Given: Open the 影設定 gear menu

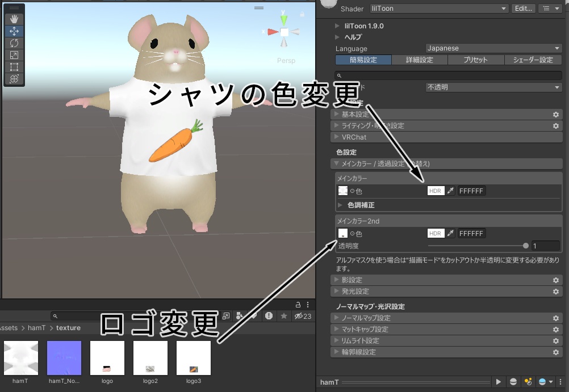Looking at the screenshot, I should pyautogui.click(x=555, y=280).
